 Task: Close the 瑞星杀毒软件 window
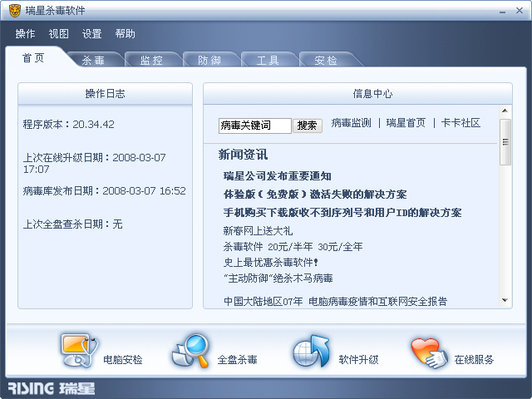[x=520, y=11]
